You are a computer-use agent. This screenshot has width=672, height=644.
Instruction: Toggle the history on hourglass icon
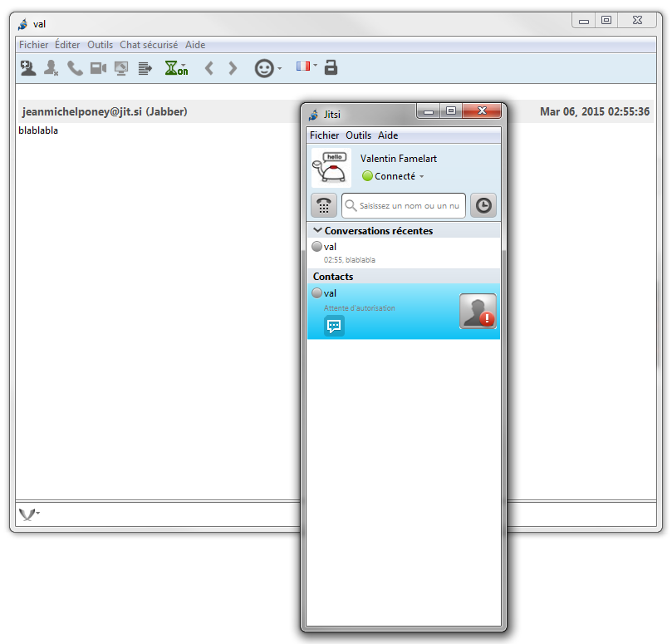[x=176, y=68]
